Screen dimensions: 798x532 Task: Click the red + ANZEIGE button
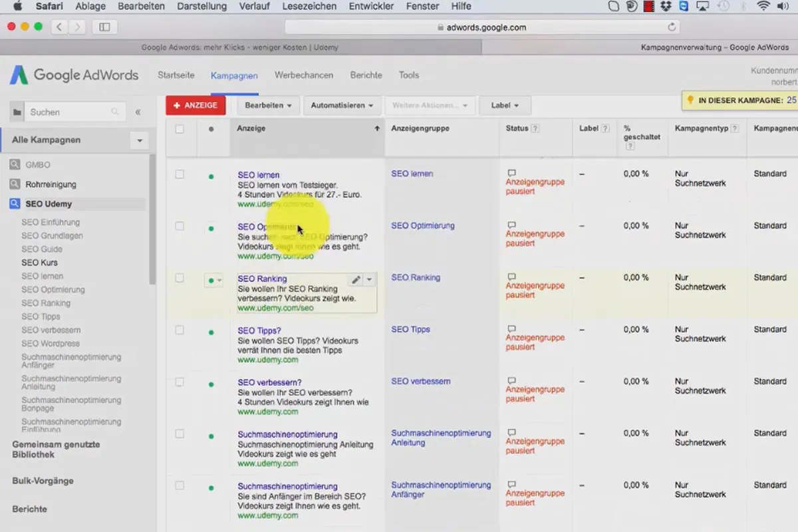(x=196, y=105)
